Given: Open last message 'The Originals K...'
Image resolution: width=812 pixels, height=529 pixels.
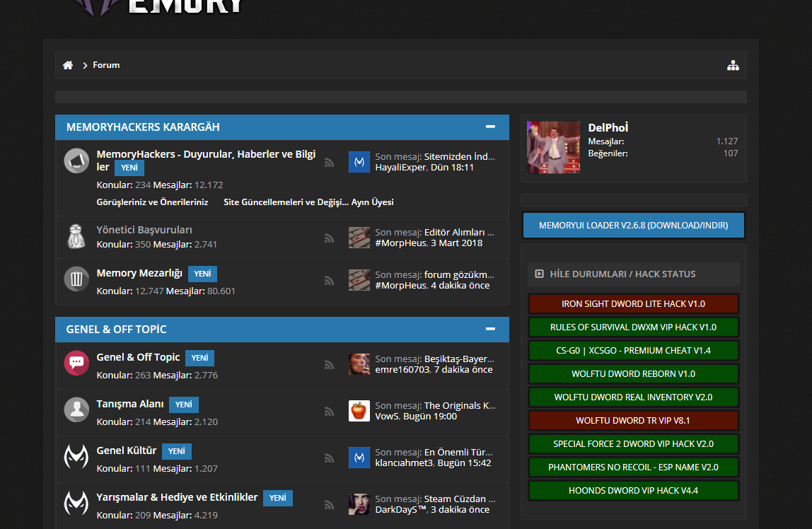Looking at the screenshot, I should point(460,406).
